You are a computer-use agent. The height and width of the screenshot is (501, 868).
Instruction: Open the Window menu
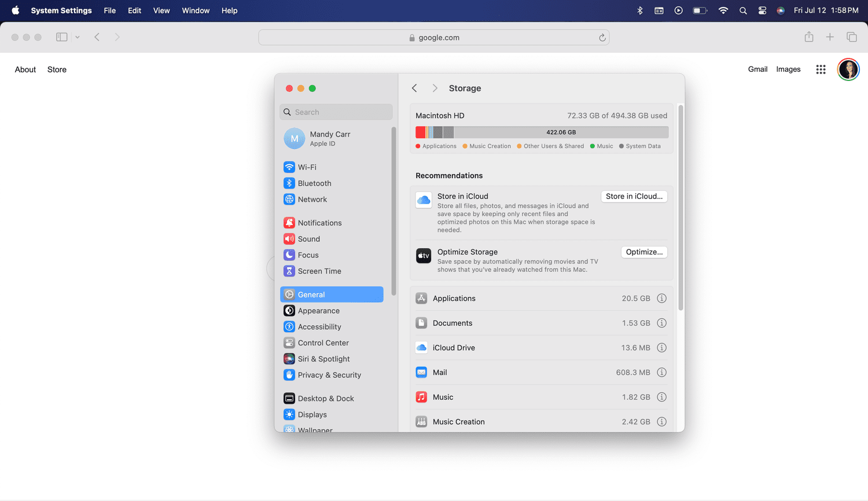pyautogui.click(x=196, y=10)
